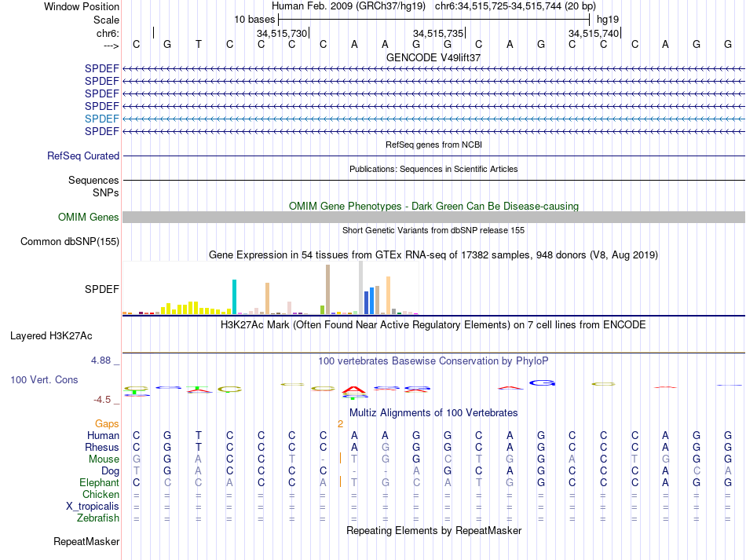Click the Layered H3K27Ac track label
Viewport: 746px width, 560px height.
(x=51, y=336)
